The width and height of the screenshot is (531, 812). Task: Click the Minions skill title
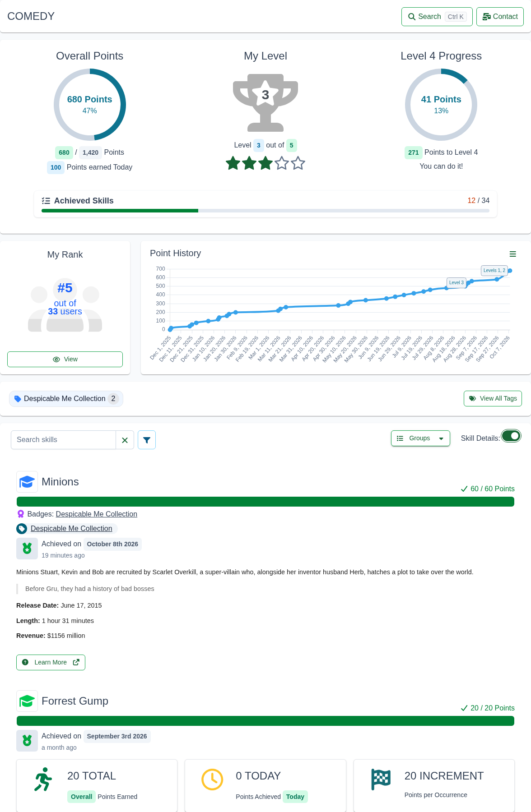(60, 482)
